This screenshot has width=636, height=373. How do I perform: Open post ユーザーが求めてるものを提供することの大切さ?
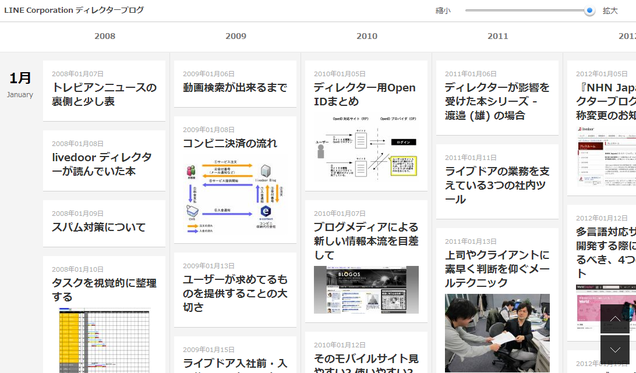point(235,294)
